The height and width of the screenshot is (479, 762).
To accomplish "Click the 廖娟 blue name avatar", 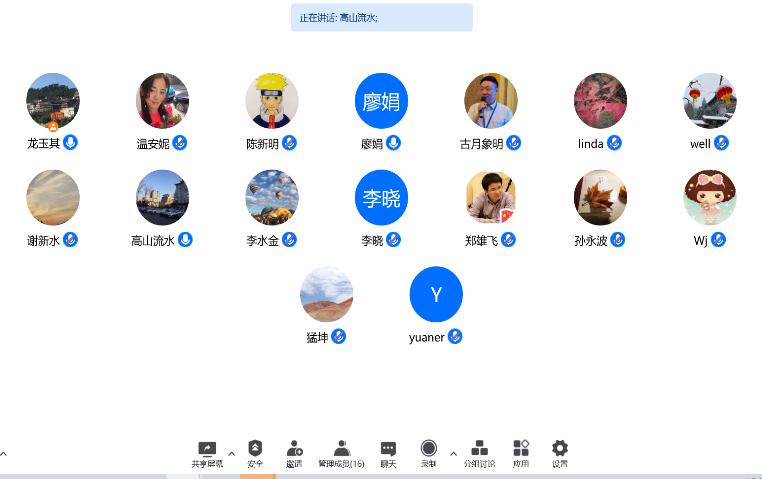I will [381, 101].
